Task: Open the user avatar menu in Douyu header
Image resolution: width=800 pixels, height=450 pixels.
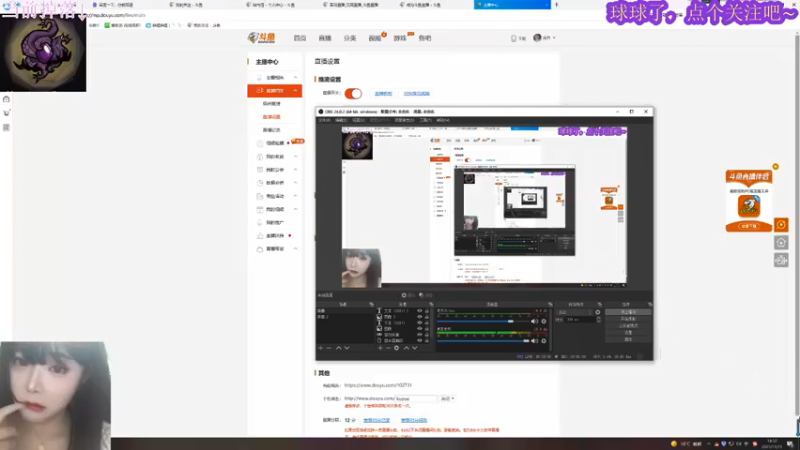Action: coord(537,38)
